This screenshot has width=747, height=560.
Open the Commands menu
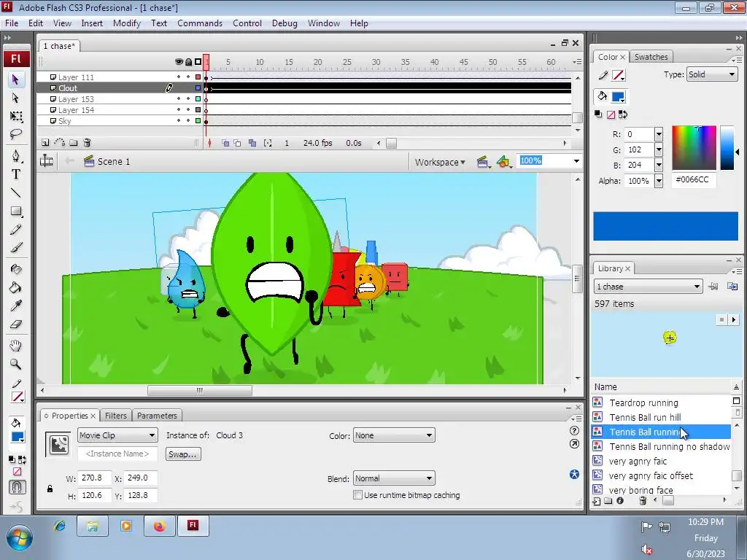click(x=200, y=23)
